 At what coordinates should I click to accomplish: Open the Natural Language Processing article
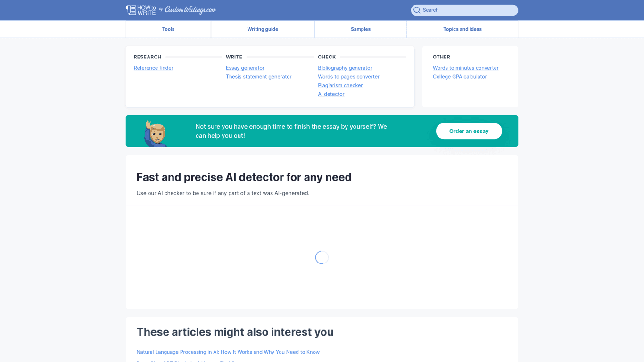pyautogui.click(x=228, y=352)
